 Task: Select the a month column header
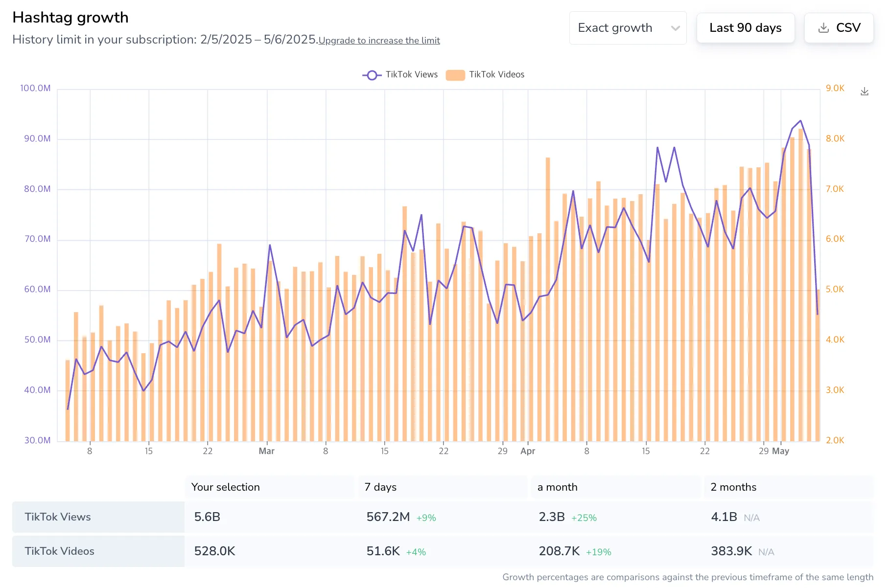[557, 487]
